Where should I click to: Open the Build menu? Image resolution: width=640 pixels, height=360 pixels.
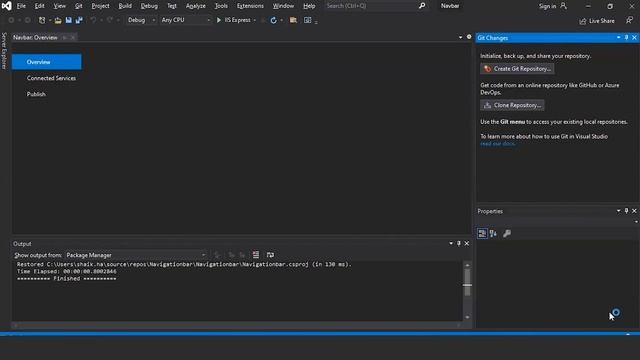tap(125, 6)
